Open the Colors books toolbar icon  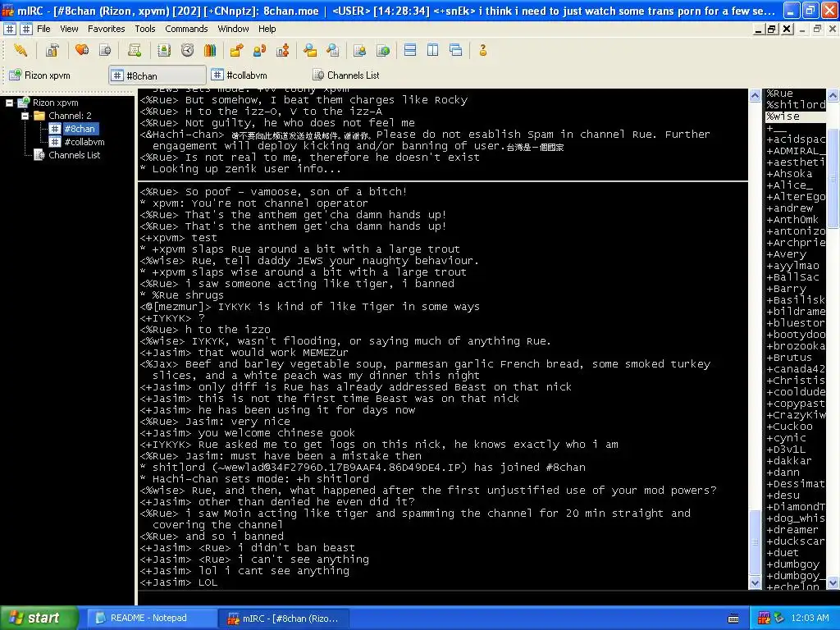[x=210, y=50]
